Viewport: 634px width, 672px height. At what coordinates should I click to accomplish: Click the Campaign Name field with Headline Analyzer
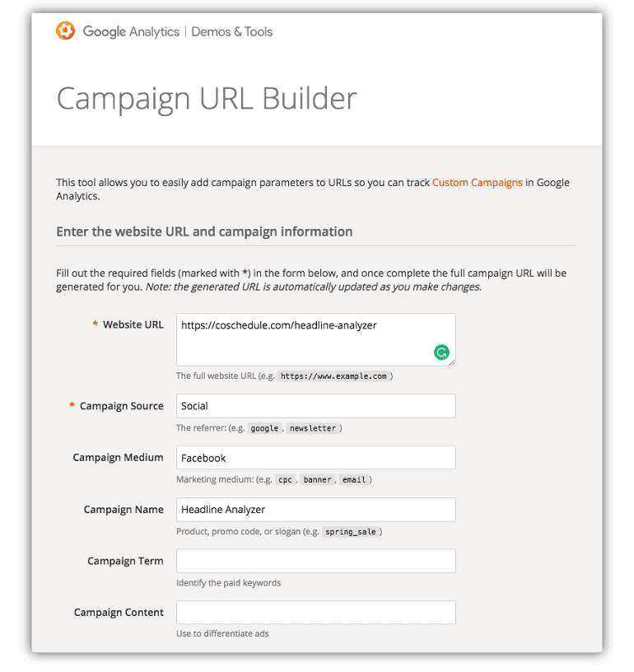tap(315, 510)
